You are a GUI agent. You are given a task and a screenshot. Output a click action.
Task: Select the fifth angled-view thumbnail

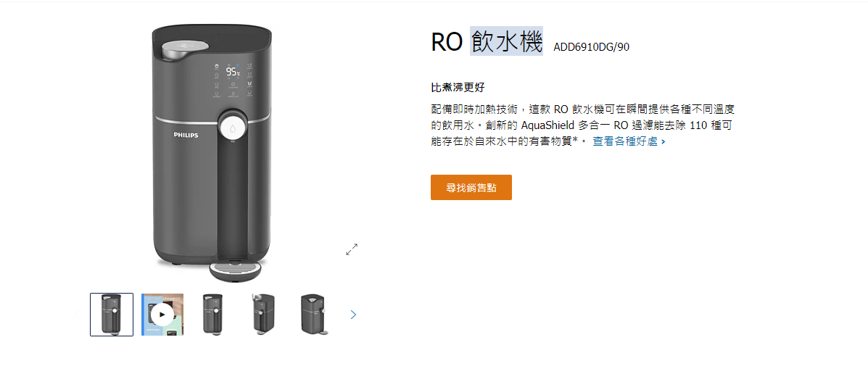[314, 314]
